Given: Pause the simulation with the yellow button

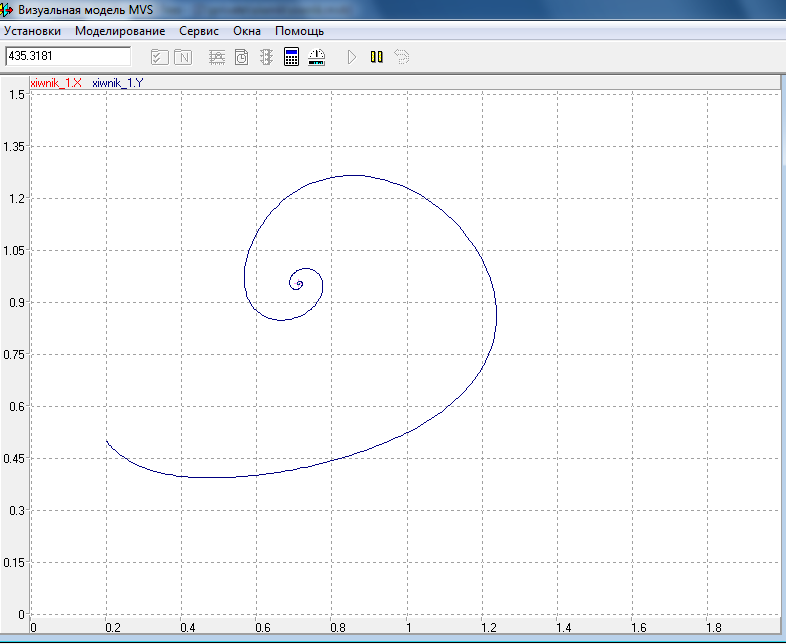Looking at the screenshot, I should (x=376, y=57).
